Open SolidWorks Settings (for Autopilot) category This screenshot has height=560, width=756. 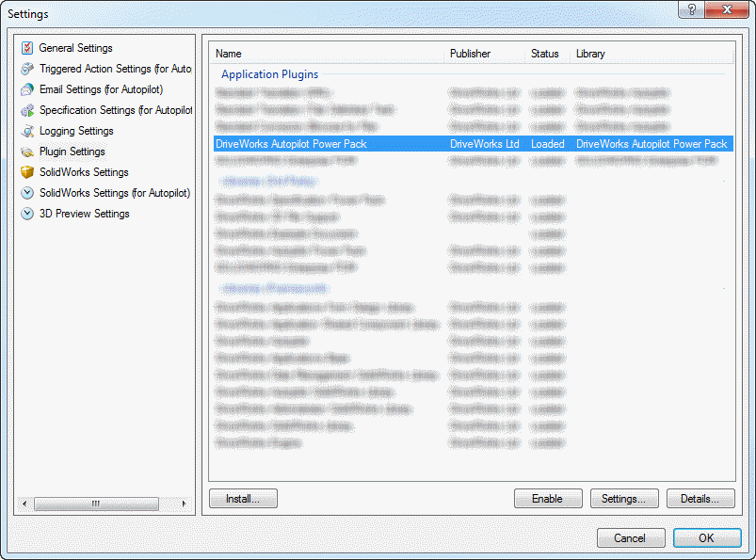point(114,193)
